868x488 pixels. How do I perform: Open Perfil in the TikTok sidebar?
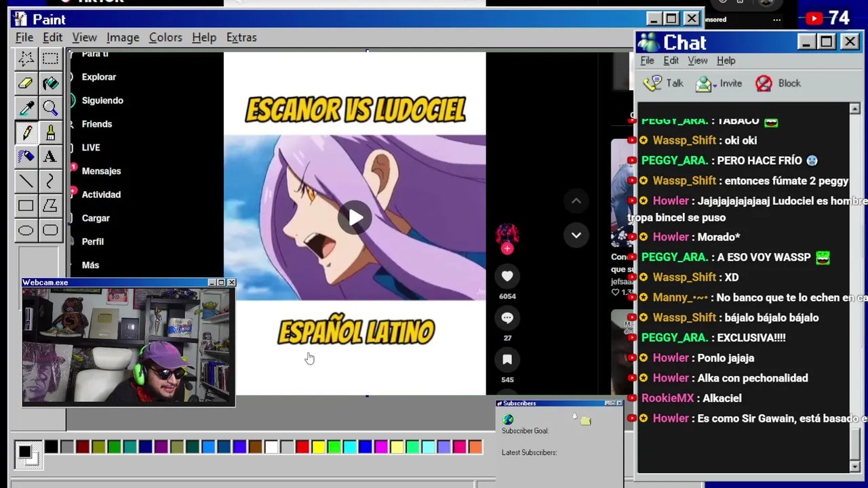(93, 242)
